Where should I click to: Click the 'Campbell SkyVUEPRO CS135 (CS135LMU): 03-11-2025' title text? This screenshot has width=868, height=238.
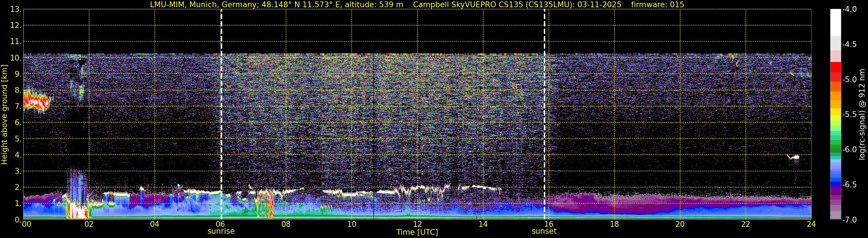[517, 4]
